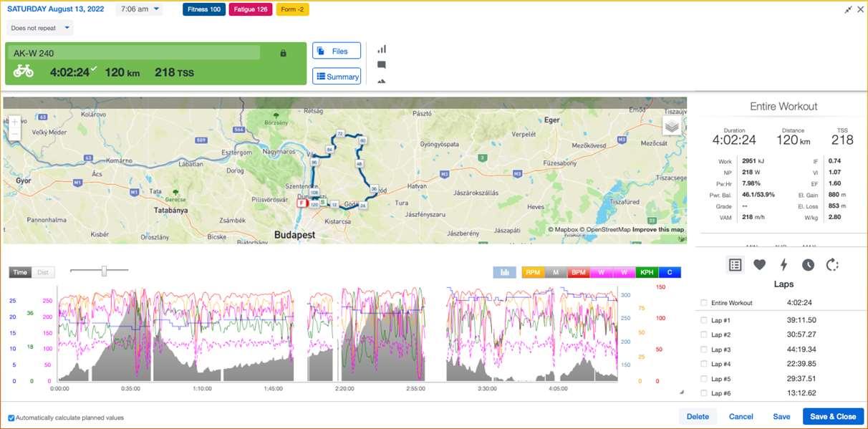Show heart rate zones panel

[760, 265]
